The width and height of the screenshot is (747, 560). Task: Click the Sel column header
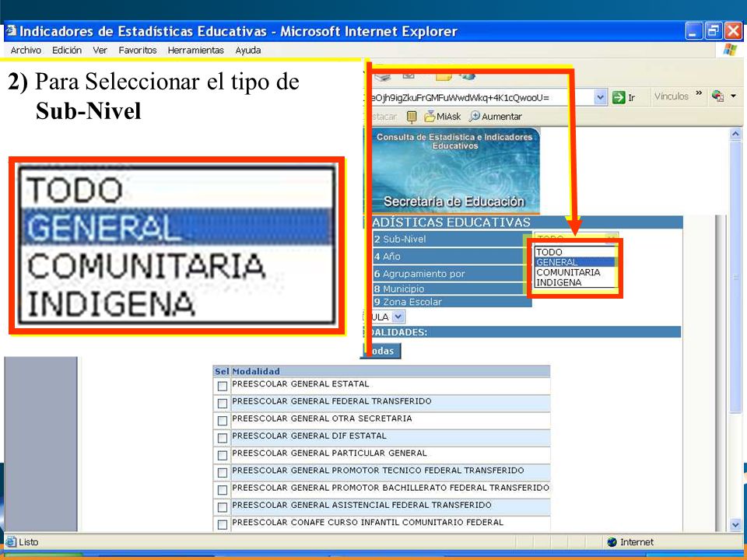pyautogui.click(x=222, y=372)
